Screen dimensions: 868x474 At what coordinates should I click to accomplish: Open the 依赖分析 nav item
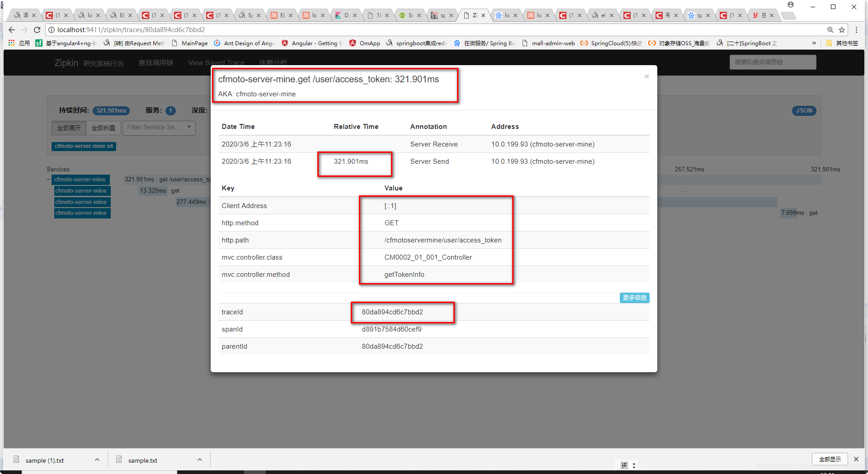273,63
